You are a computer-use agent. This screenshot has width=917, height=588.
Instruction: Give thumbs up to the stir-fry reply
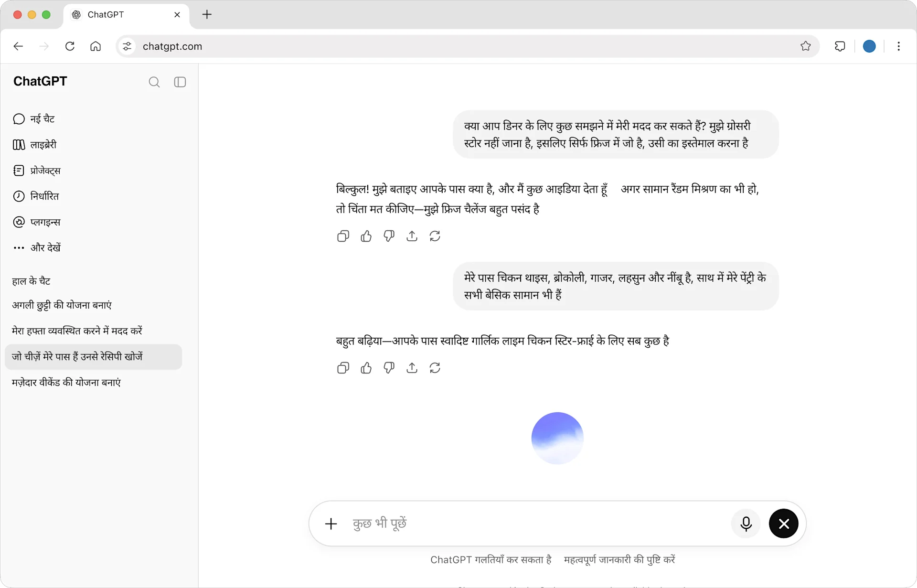point(366,368)
